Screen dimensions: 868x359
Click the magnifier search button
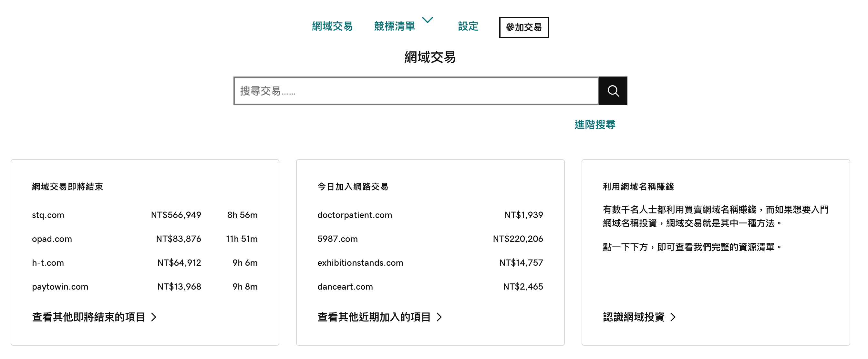613,91
